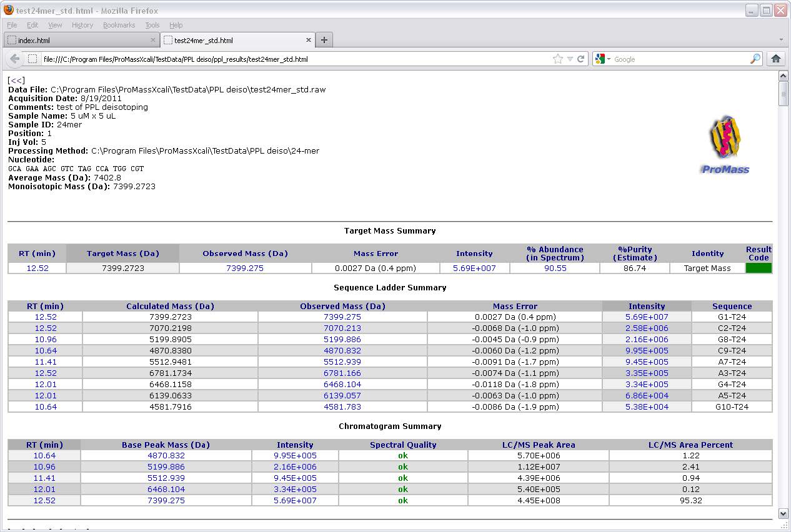Click base peak mass 5512.939 in Chromatogram Summary
The image size is (791, 532).
[166, 478]
